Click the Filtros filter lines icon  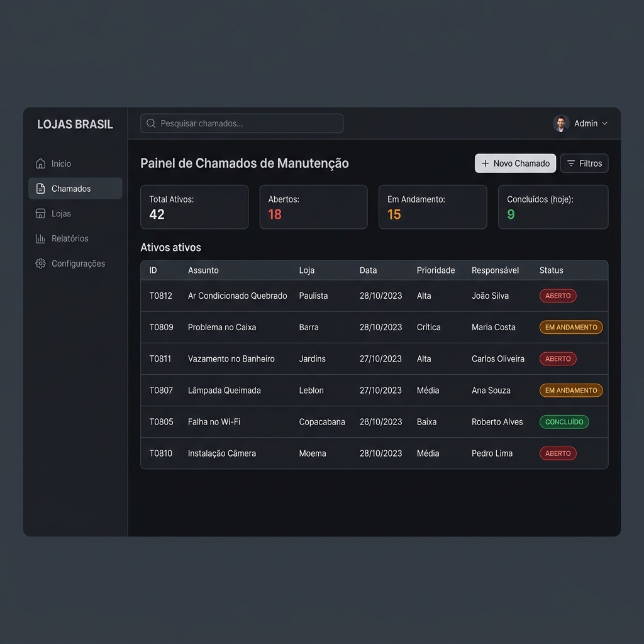click(x=571, y=164)
